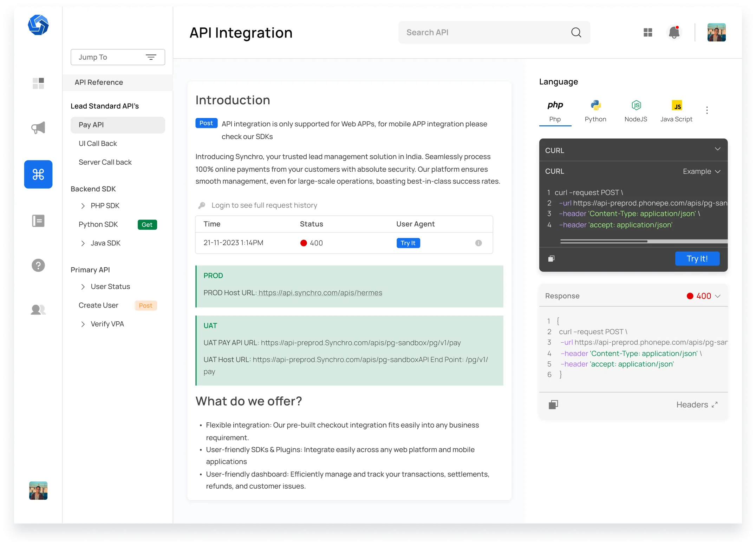Click the Get badge beside Python SDK
Screen dimensions: 756x546
point(147,225)
